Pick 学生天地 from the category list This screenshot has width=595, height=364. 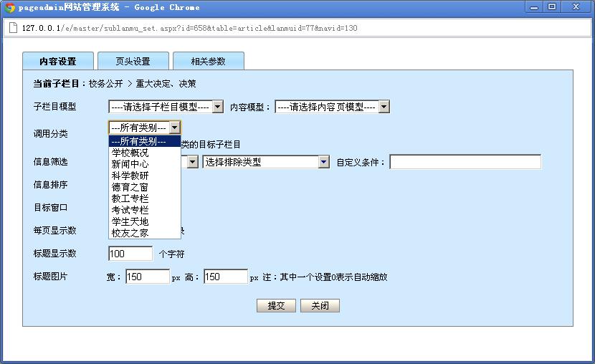point(130,221)
